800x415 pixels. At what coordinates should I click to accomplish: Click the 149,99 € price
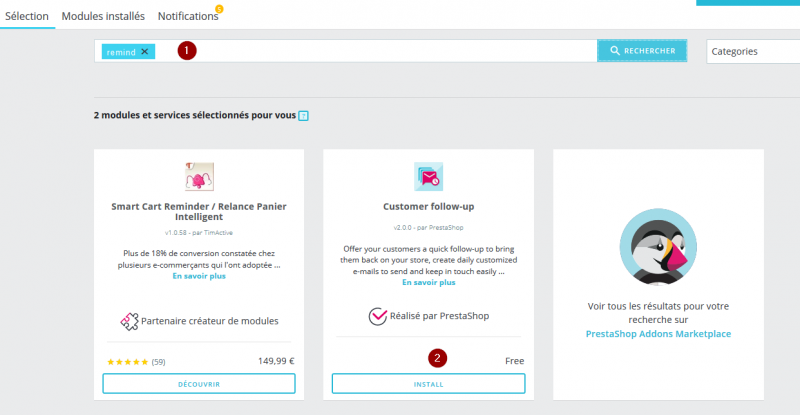click(276, 361)
